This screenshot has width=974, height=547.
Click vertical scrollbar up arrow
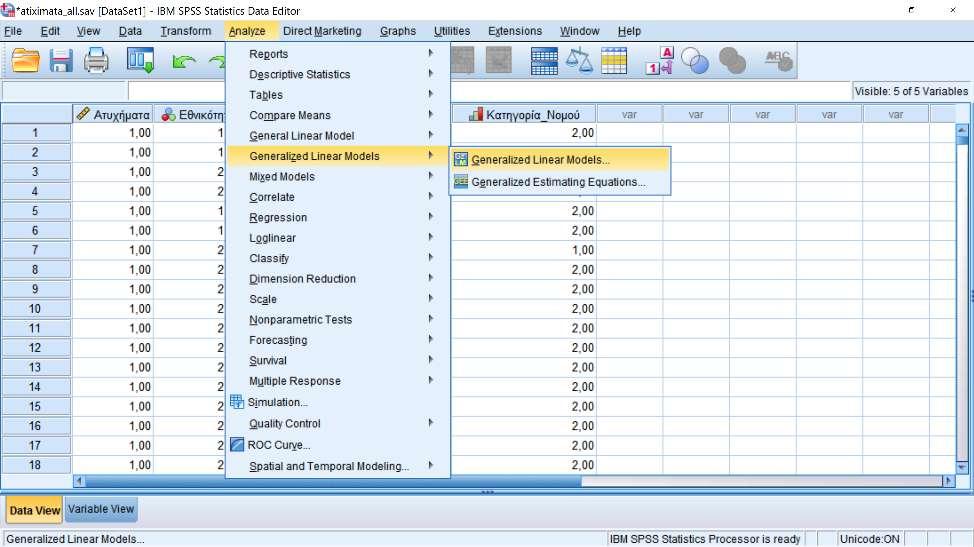tap(962, 130)
